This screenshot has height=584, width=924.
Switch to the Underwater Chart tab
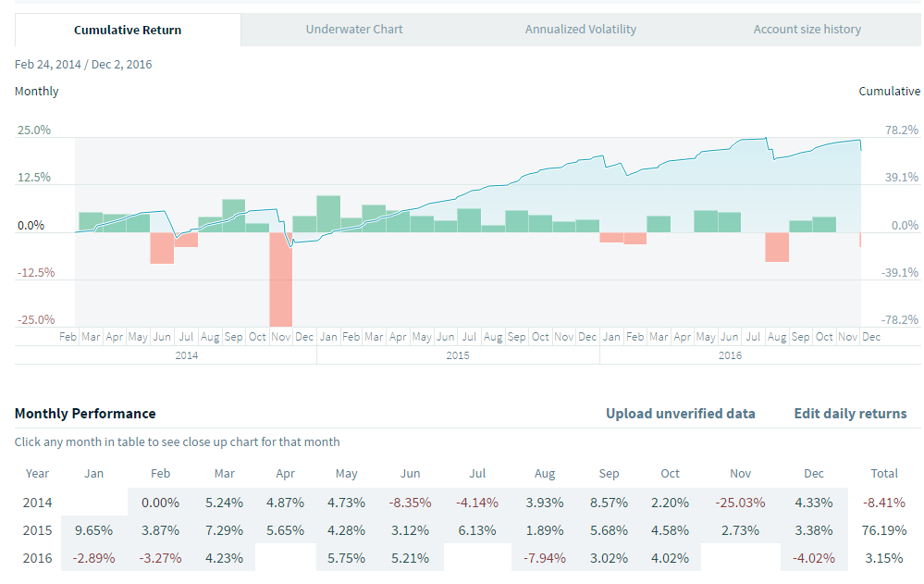354,30
